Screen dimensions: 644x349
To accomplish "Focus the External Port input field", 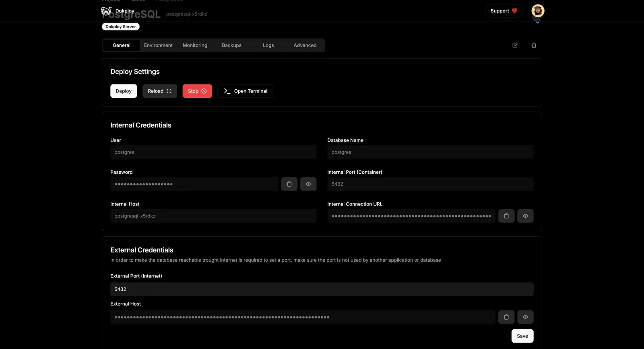I will [322, 289].
